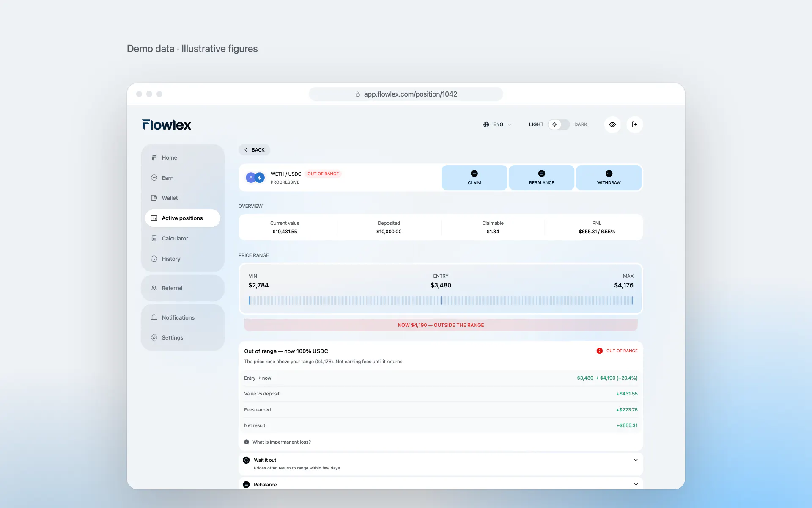
Task: Click the Fees earned +$223.76 value
Action: 627,410
